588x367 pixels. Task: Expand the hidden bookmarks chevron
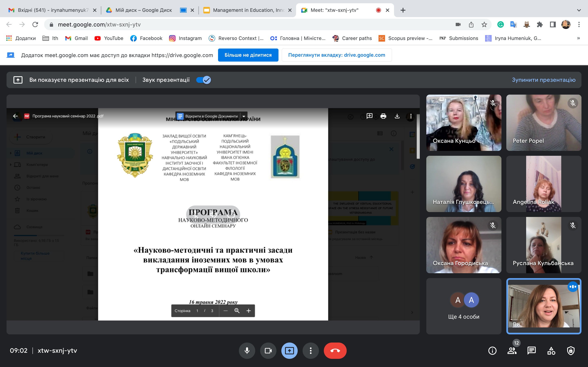[x=578, y=38]
